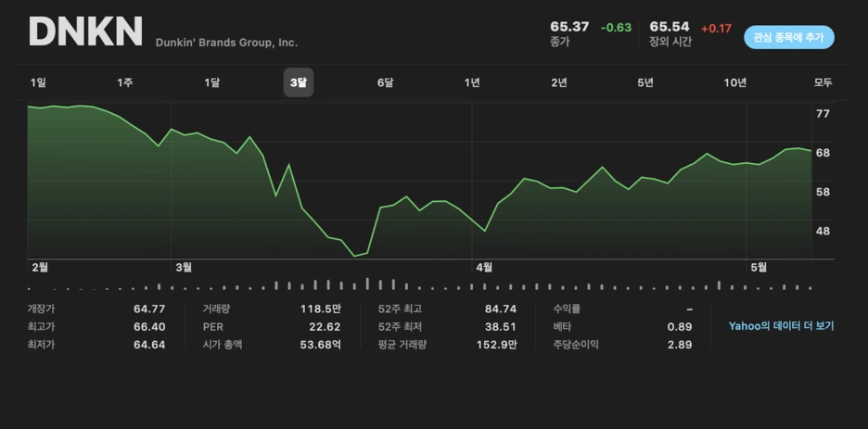Click the PER value 22.62
The width and height of the screenshot is (868, 429).
tap(325, 327)
